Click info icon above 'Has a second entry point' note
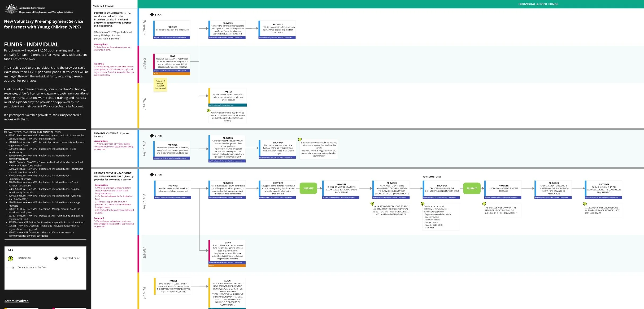Viewport: 644px width, 309px height. click(372, 204)
